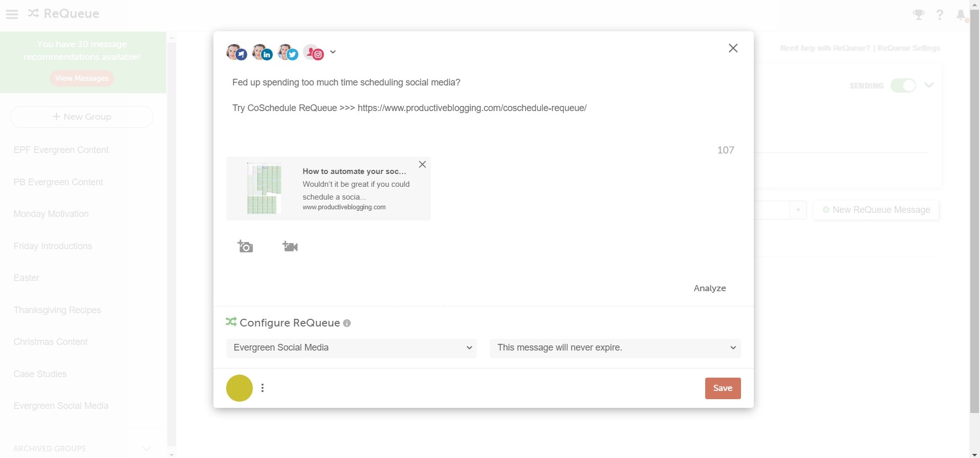The image size is (980, 458).
Task: Close the message editor dialog
Action: tap(733, 48)
